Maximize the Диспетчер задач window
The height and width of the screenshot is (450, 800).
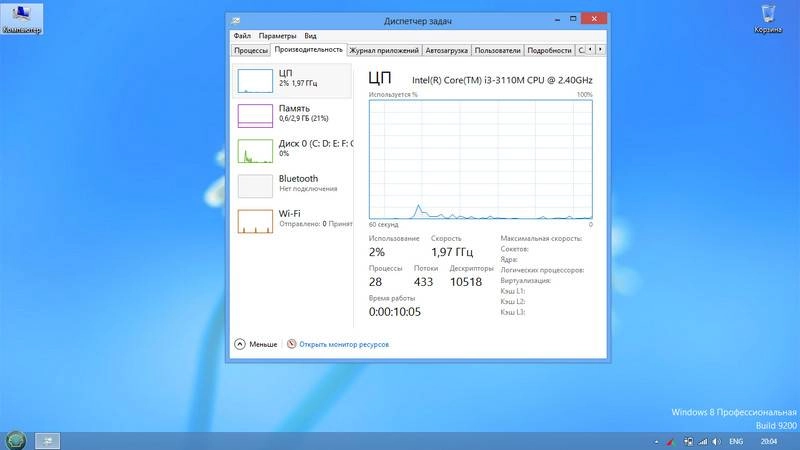coord(573,19)
